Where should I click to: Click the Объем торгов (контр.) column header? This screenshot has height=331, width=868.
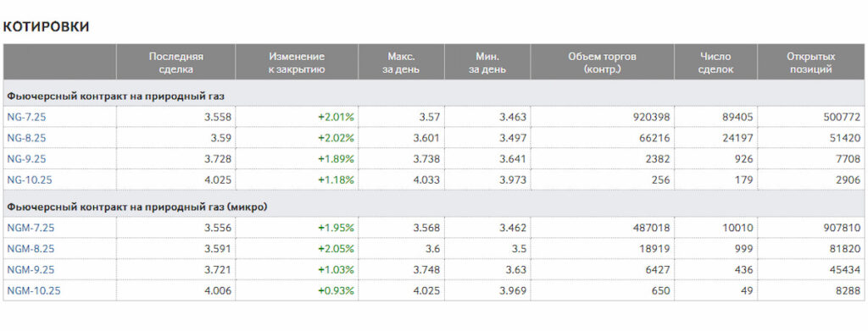[603, 63]
